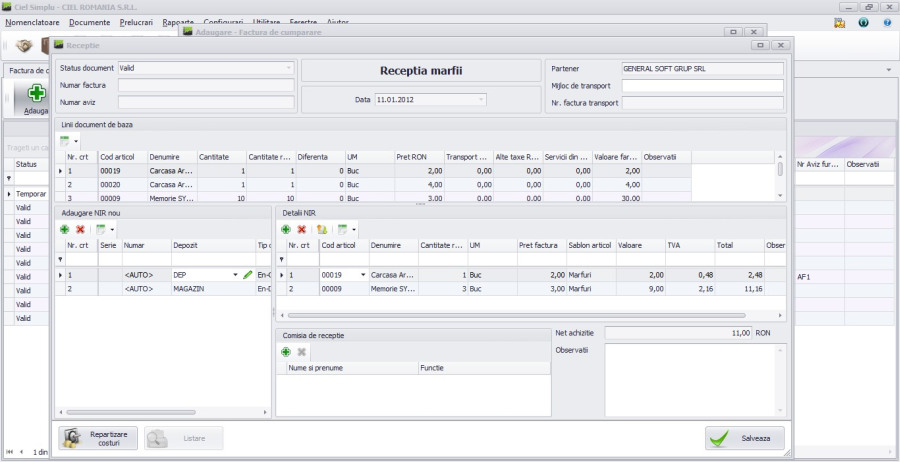The width and height of the screenshot is (900, 462).
Task: Click green add icon in Detalii NIR toolbar
Action: [286, 229]
